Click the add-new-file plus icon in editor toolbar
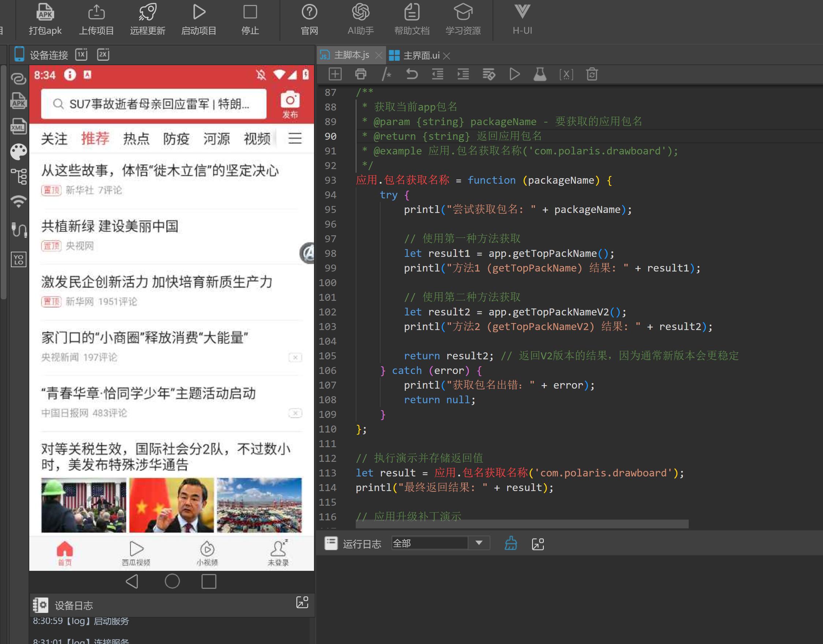 pos(335,74)
